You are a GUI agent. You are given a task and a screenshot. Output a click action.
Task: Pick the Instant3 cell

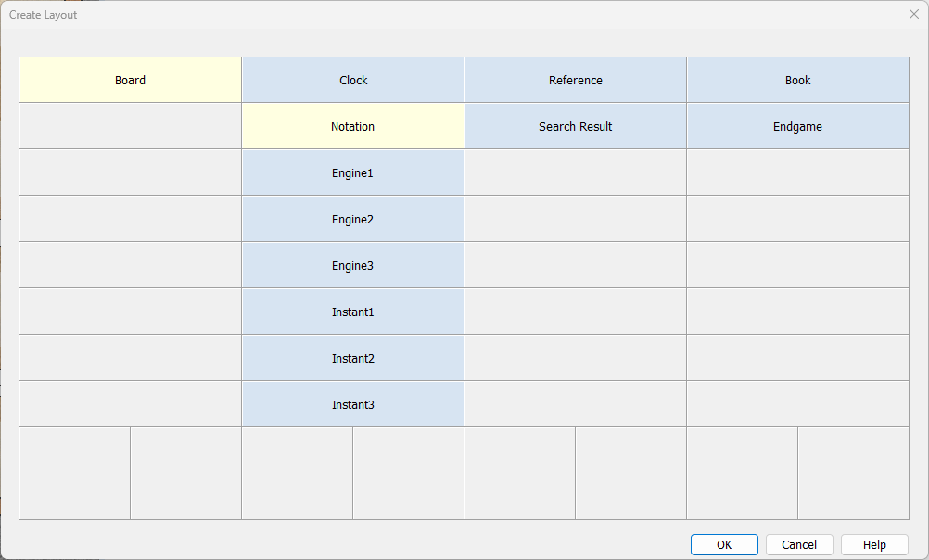tap(353, 404)
